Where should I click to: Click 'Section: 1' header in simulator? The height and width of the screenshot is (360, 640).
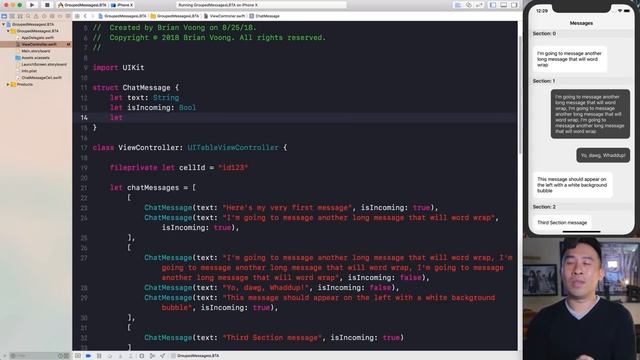(x=544, y=81)
